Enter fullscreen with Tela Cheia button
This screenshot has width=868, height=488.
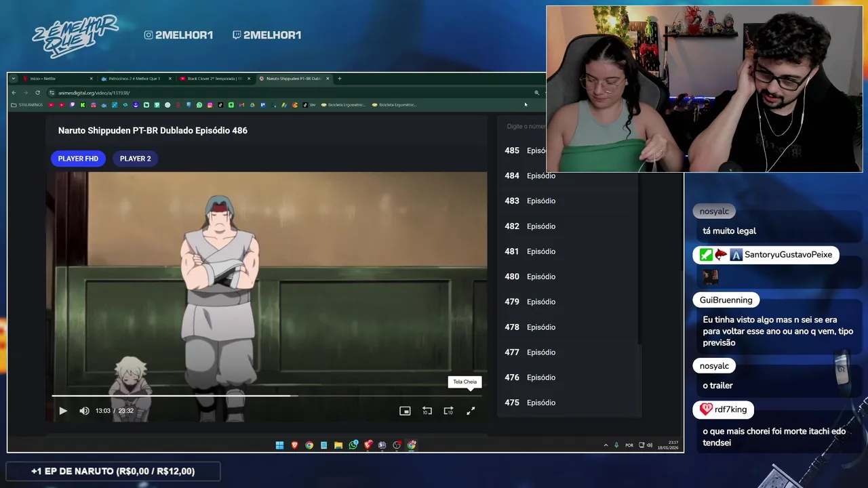(x=470, y=411)
